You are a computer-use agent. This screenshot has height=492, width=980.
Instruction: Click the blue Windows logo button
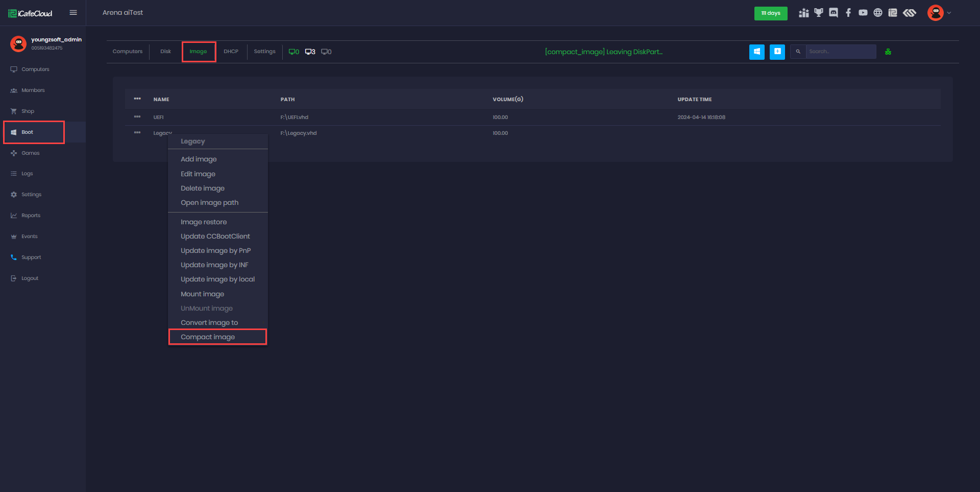pyautogui.click(x=756, y=52)
